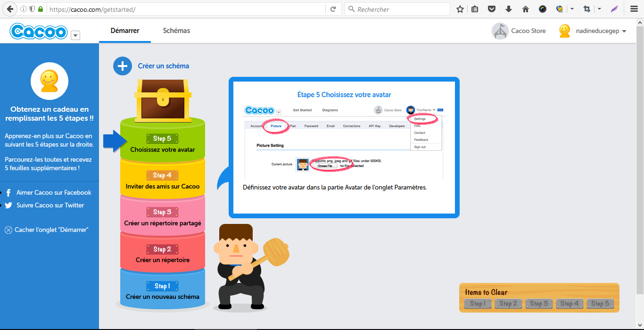The height and width of the screenshot is (330, 644).
Task: Click the large sidebar avatar picture
Action: click(50, 81)
